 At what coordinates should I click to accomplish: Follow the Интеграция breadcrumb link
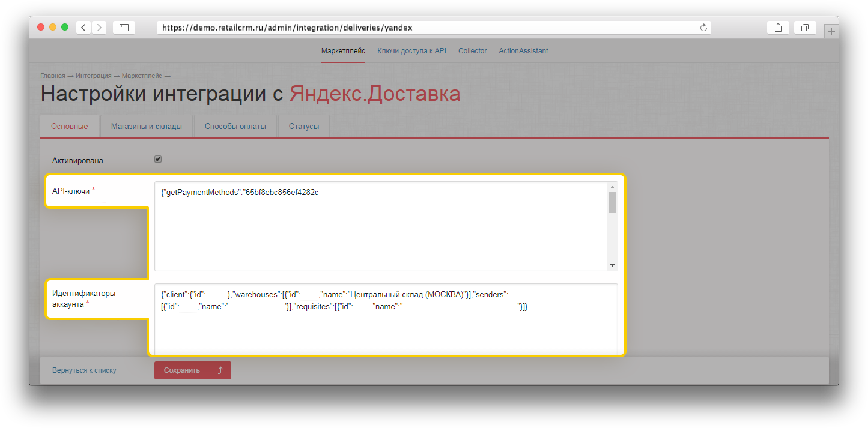tap(93, 76)
